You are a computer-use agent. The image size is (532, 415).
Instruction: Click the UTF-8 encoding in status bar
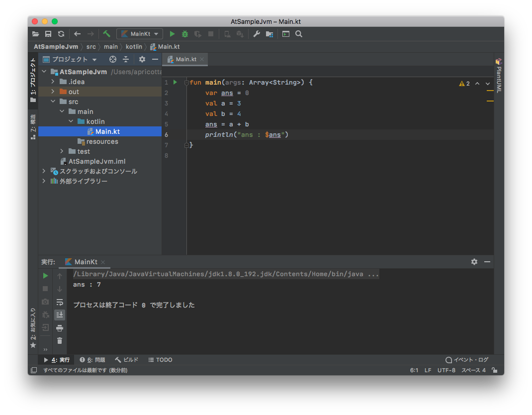click(446, 370)
